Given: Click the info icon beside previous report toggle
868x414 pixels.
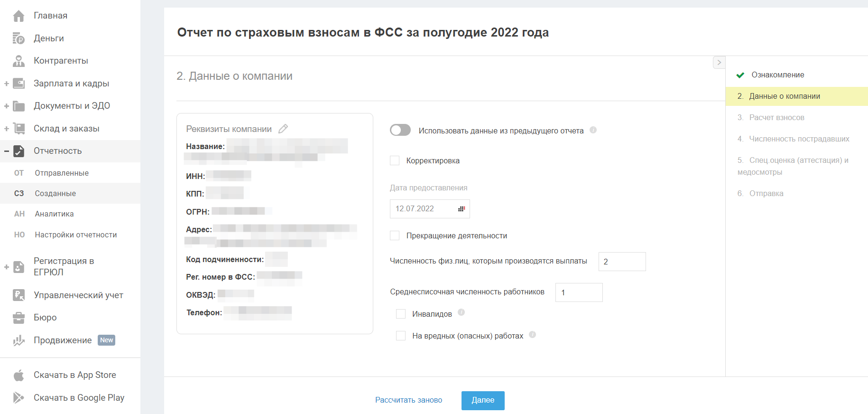Looking at the screenshot, I should [x=593, y=130].
